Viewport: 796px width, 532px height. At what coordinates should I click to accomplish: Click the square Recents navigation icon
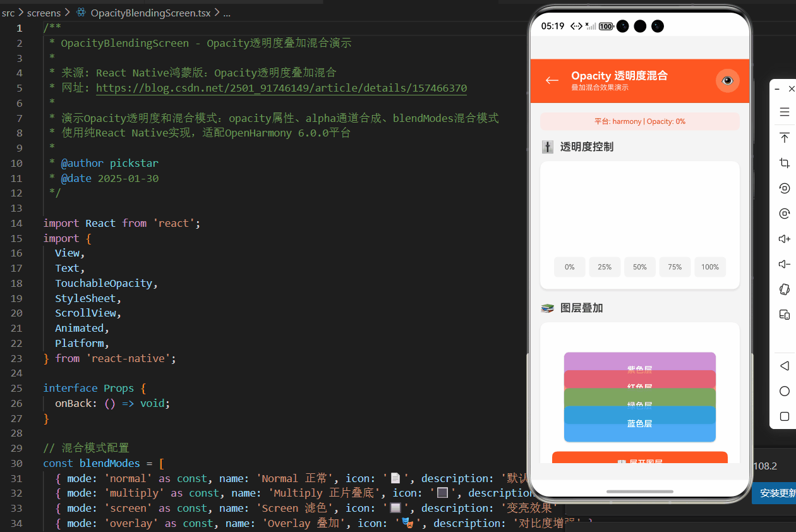coord(784,416)
